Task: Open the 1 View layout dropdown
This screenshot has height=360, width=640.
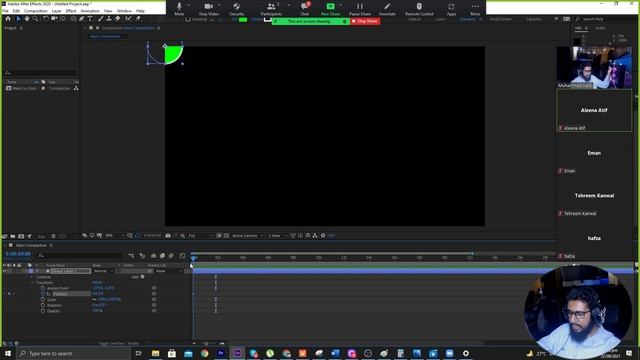Action: click(x=278, y=236)
